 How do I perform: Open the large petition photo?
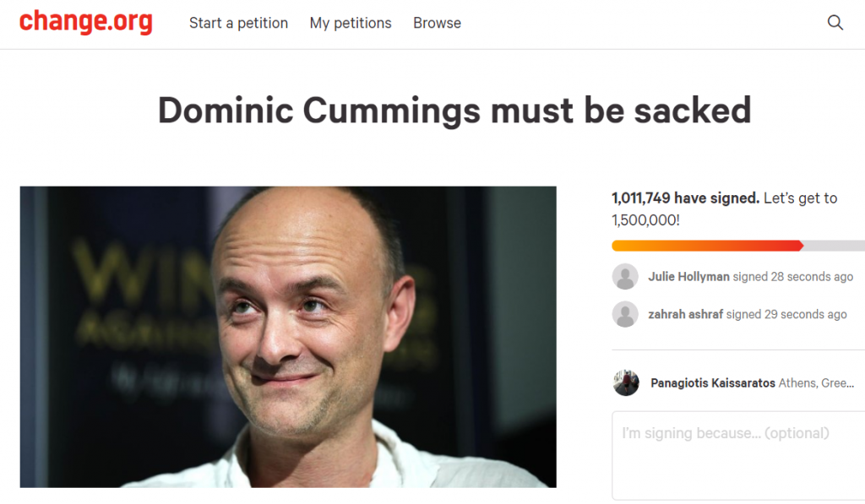tap(288, 336)
